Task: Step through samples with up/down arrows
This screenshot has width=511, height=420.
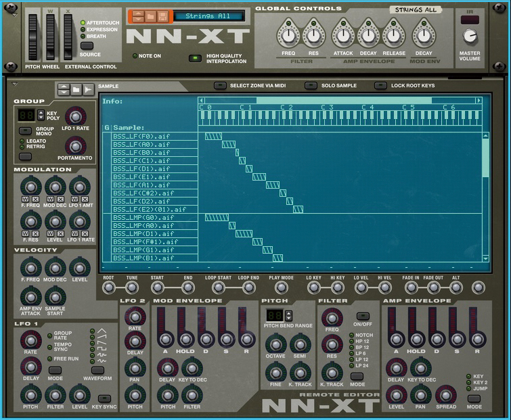Action: pos(64,89)
